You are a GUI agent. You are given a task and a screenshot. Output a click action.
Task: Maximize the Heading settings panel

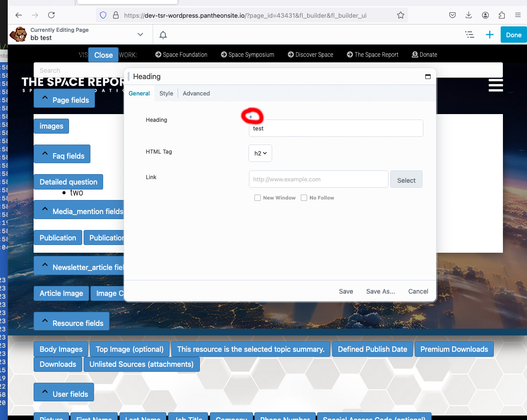(x=428, y=77)
